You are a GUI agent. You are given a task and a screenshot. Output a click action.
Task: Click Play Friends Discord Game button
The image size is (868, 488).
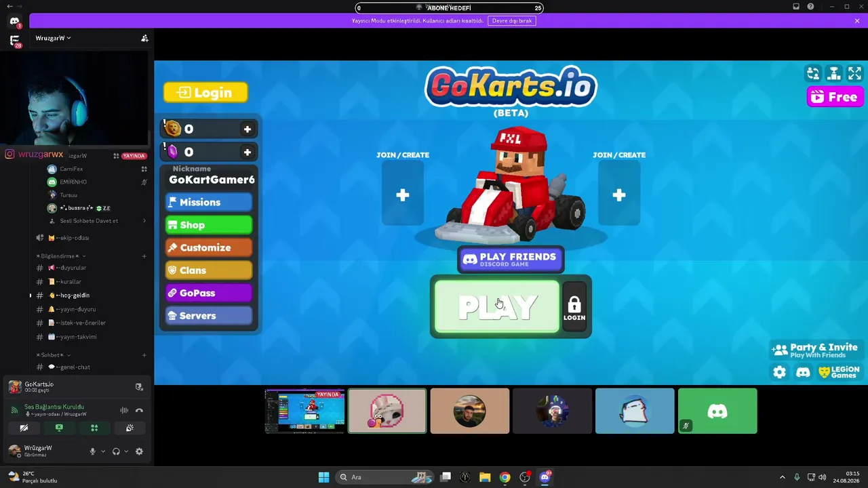511,259
